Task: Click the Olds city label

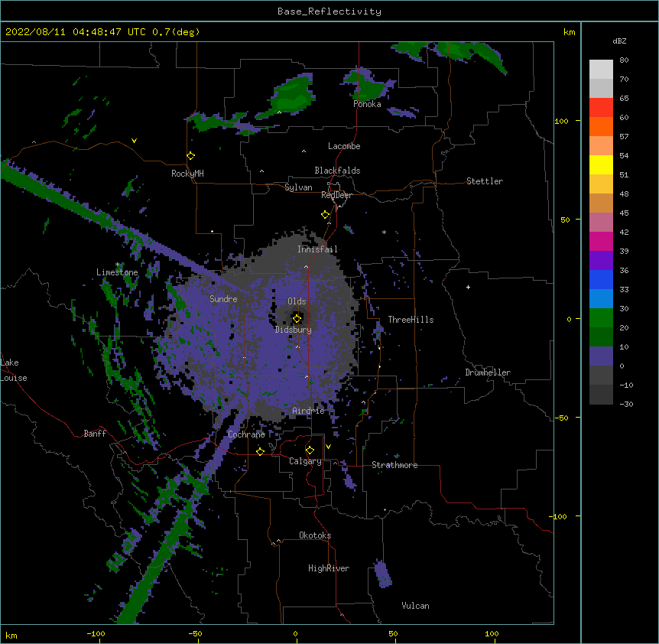Action: point(297,301)
